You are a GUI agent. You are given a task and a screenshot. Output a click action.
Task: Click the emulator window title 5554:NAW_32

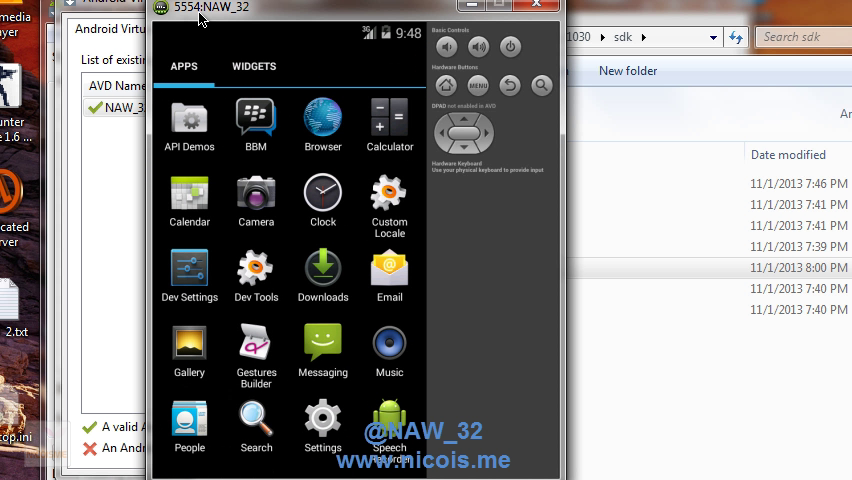(211, 7)
